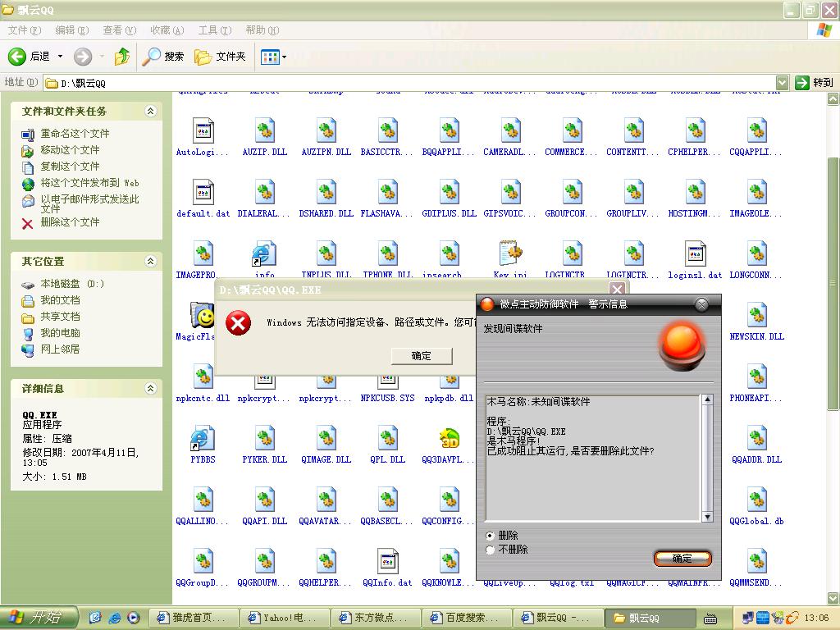Switch to 雅虎首页 taskbar window
Image resolution: width=840 pixels, height=630 pixels.
click(192, 619)
